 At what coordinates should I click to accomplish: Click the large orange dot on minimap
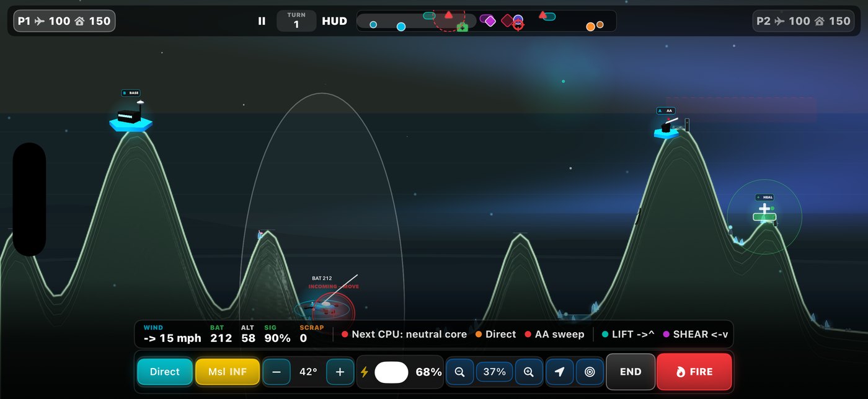(x=590, y=27)
